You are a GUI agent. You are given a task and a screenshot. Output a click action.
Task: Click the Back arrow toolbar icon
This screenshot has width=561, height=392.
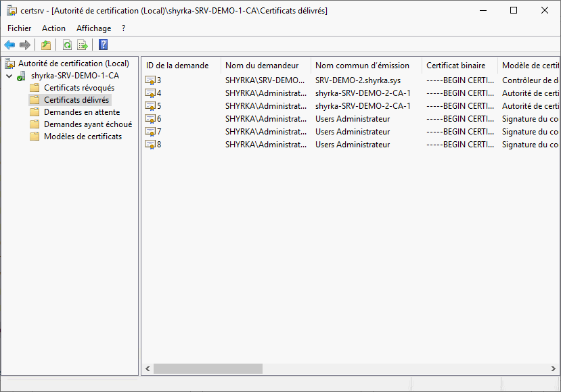9,45
